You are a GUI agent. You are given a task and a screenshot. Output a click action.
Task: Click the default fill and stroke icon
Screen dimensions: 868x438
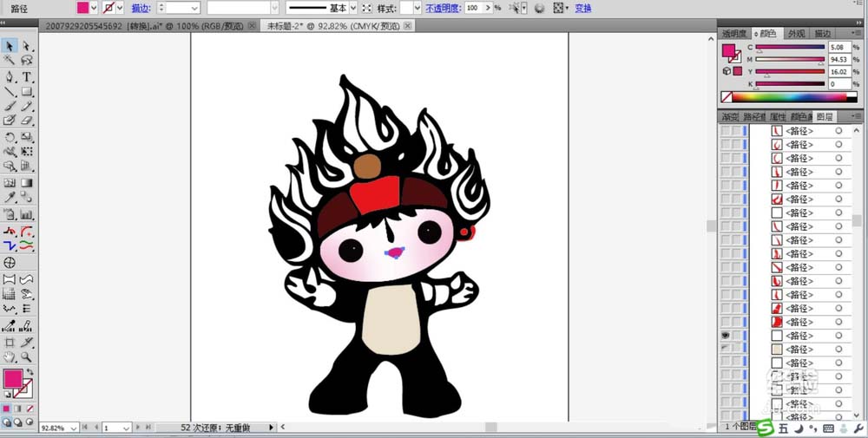click(7, 395)
